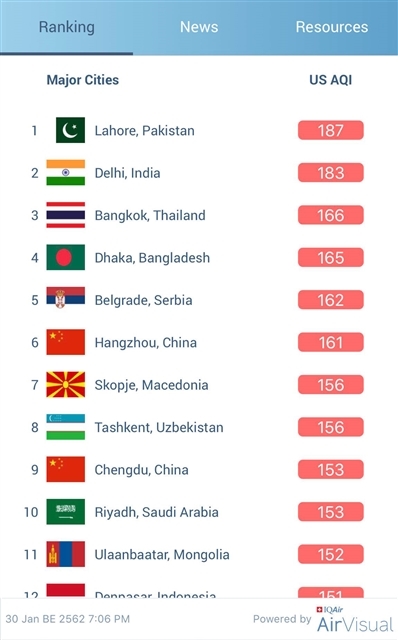Tap the Macedonia flag icon
398x640 pixels.
tap(66, 384)
